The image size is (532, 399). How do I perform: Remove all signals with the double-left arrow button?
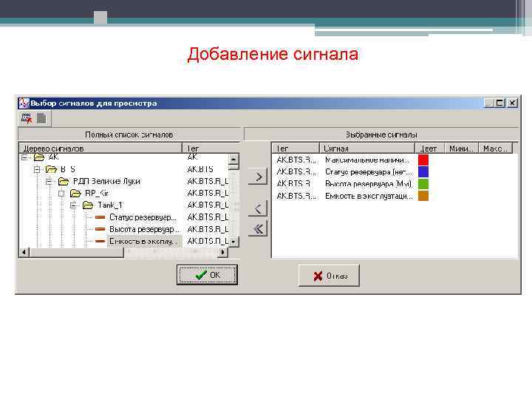click(258, 229)
